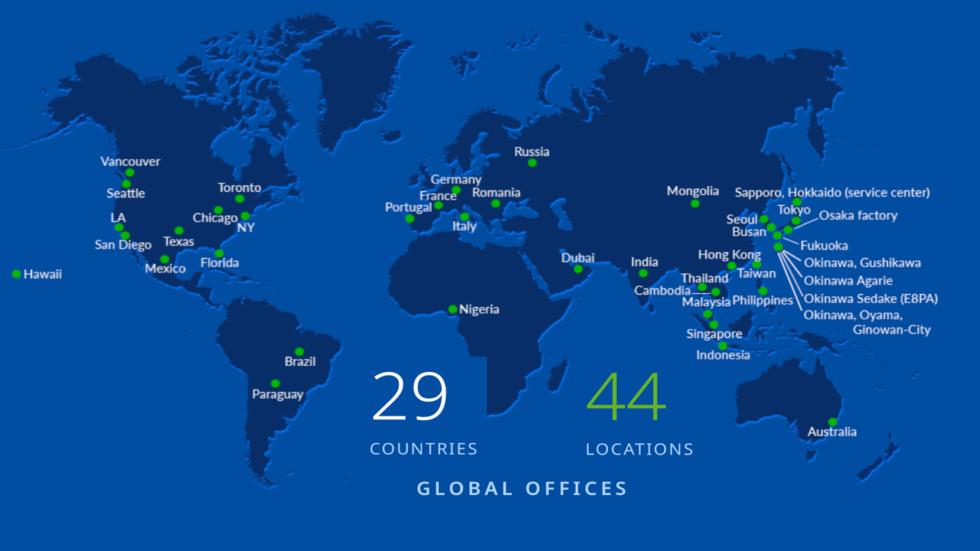
Task: Click the Russia label
Action: click(x=532, y=152)
